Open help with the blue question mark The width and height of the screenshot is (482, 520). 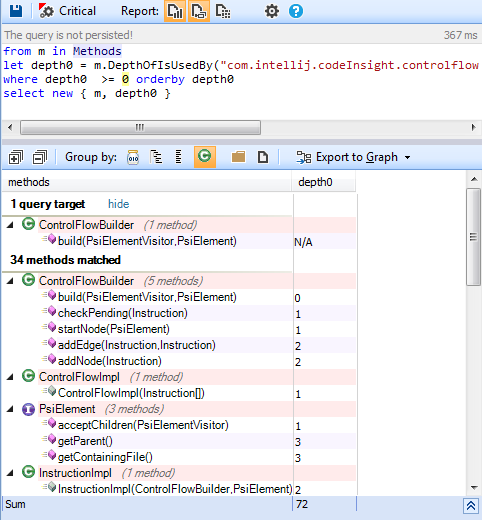296,11
